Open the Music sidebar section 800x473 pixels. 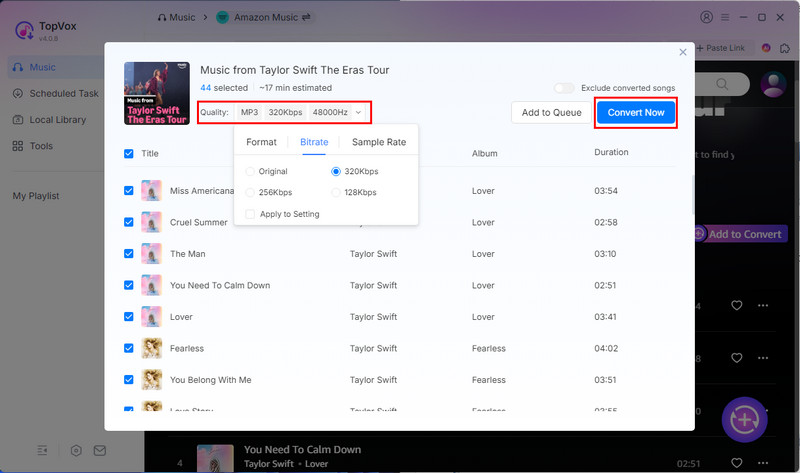click(56, 67)
